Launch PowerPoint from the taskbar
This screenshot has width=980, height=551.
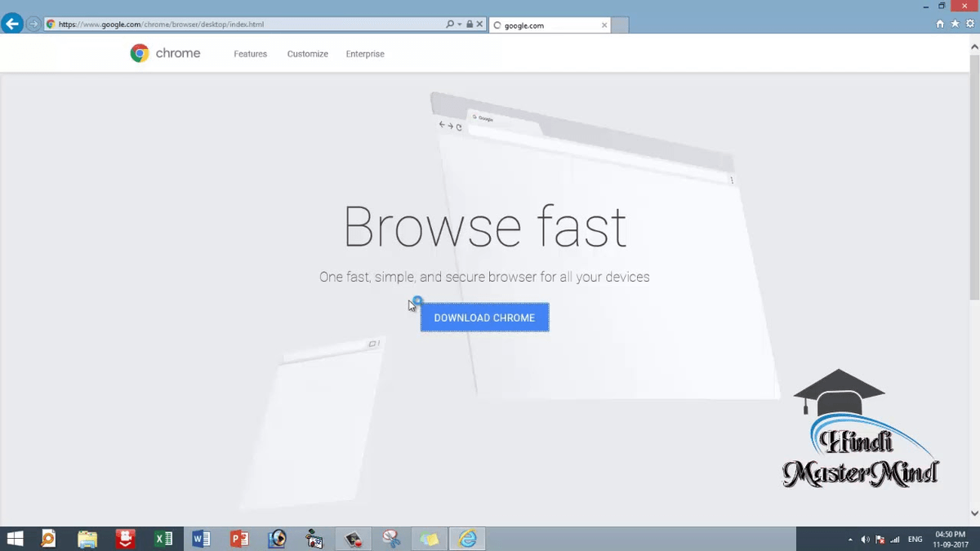pyautogui.click(x=238, y=538)
